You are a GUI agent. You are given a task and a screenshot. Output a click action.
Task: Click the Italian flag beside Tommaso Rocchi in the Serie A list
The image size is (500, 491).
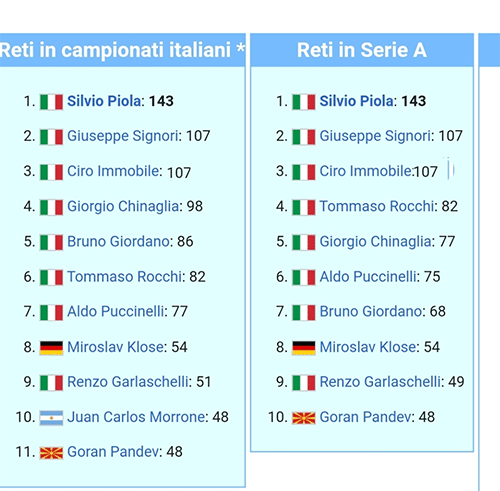point(304,207)
